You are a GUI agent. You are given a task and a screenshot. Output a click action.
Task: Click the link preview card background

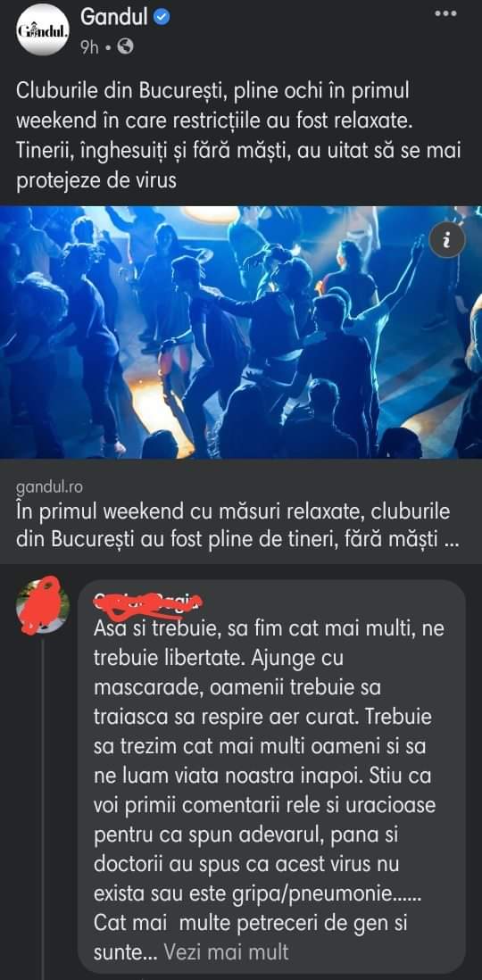[x=241, y=511]
